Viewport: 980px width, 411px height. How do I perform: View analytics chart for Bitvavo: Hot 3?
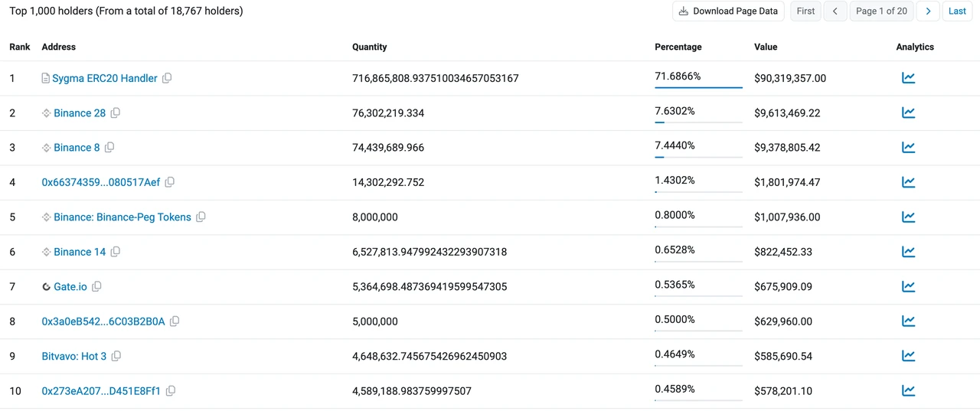[x=908, y=356]
